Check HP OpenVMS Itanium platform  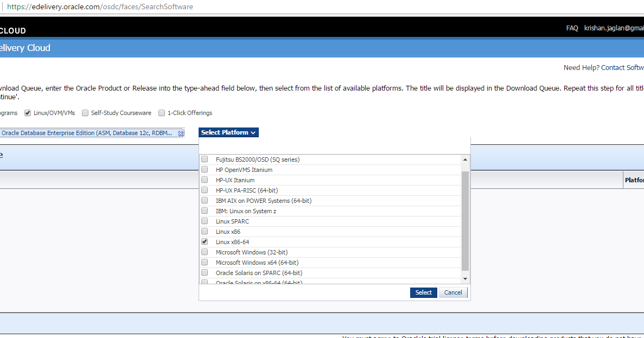(205, 170)
